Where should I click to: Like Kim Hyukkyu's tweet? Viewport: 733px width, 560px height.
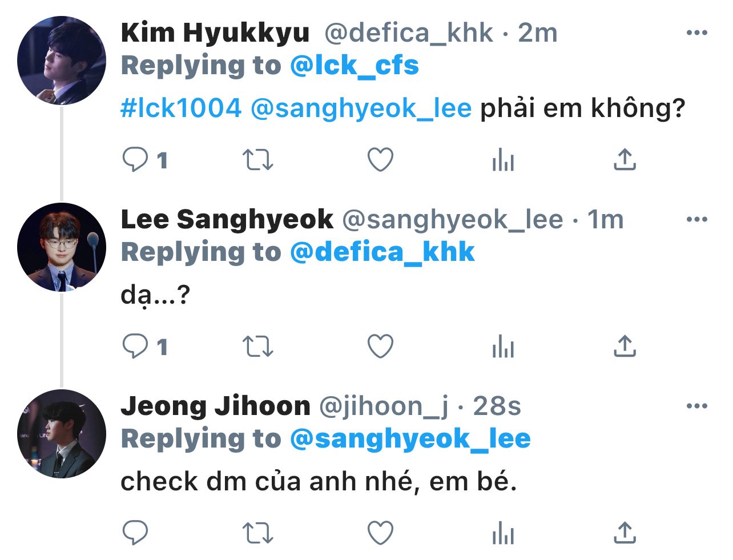pos(380,160)
